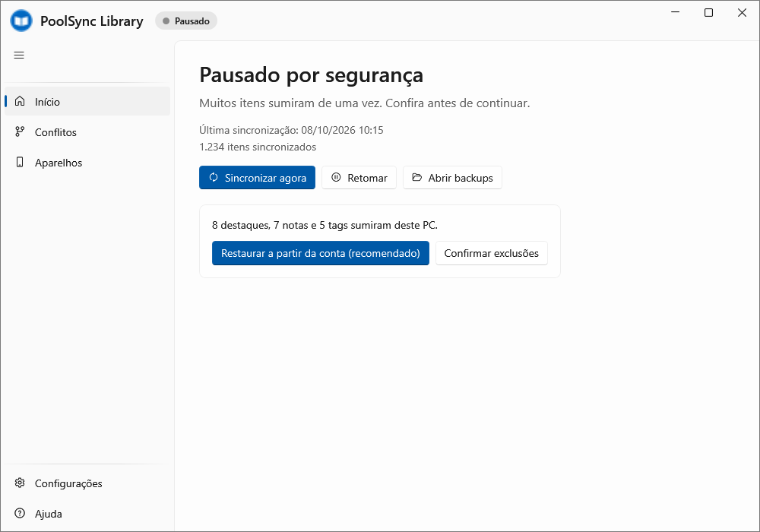Click the PoolSync Library title text
This screenshot has height=532, width=760.
coord(92,21)
